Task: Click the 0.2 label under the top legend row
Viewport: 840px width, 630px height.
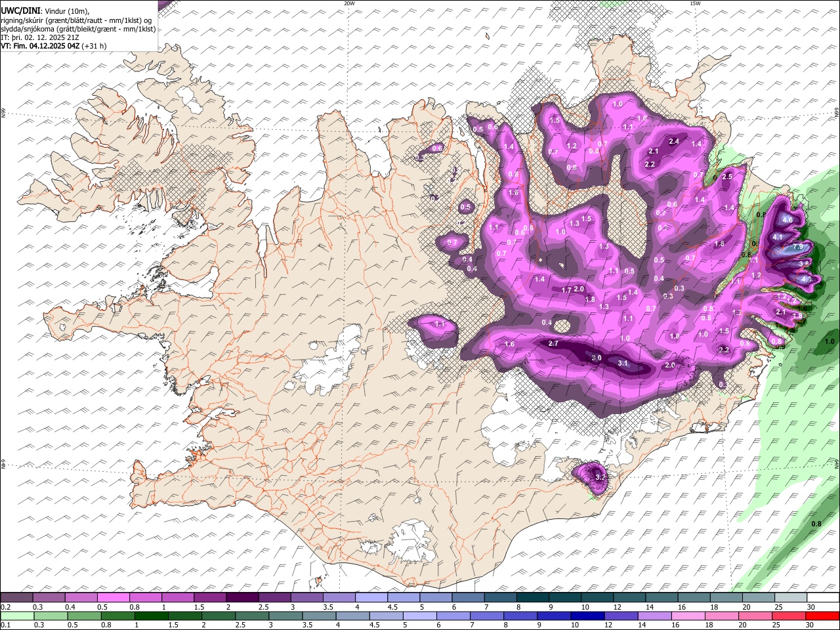Action: point(5,607)
